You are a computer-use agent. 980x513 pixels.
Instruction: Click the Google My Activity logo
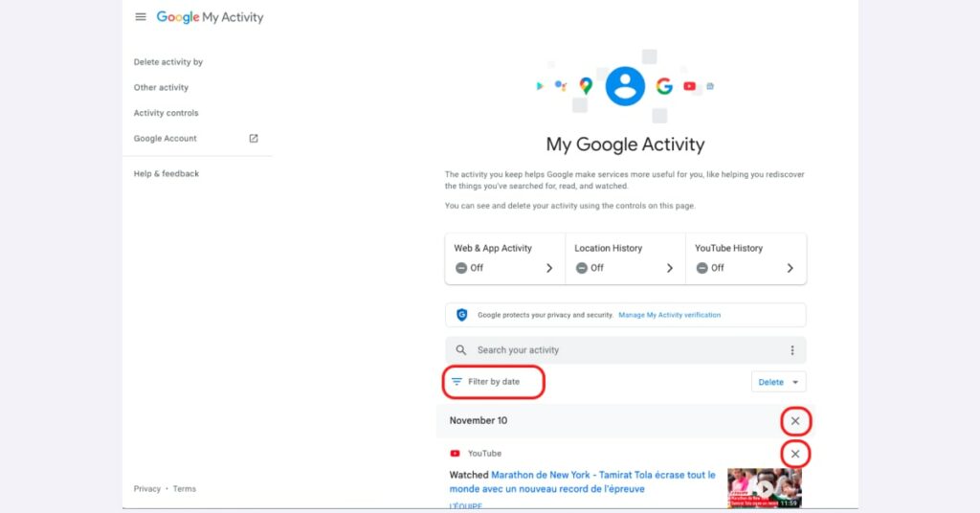click(210, 17)
